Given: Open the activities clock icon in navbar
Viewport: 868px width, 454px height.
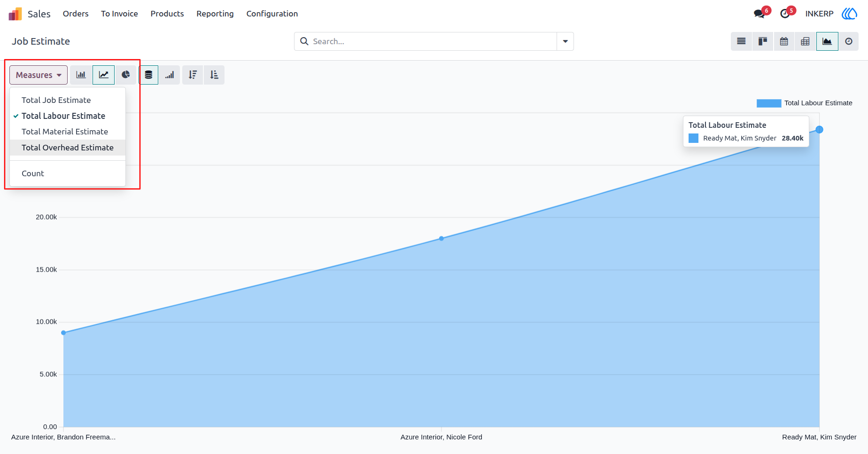Looking at the screenshot, I should pyautogui.click(x=785, y=14).
